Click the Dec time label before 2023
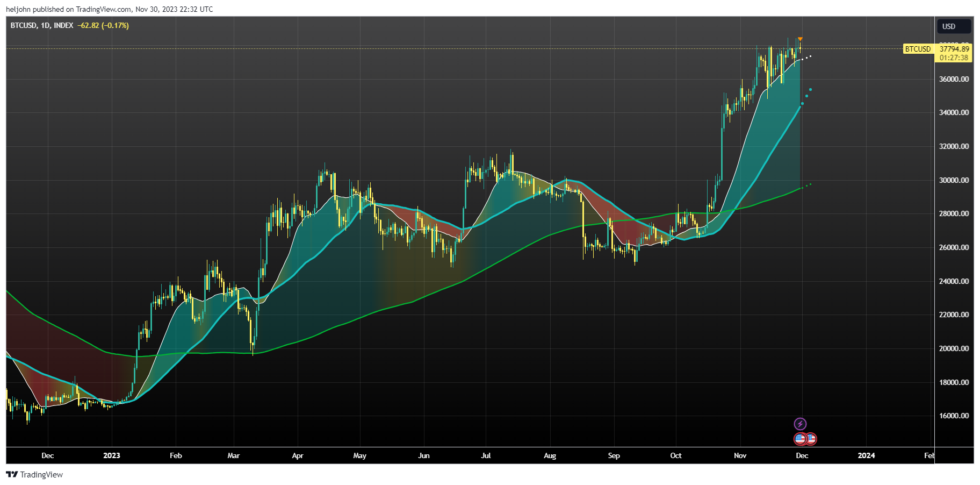The width and height of the screenshot is (980, 485). tap(47, 455)
